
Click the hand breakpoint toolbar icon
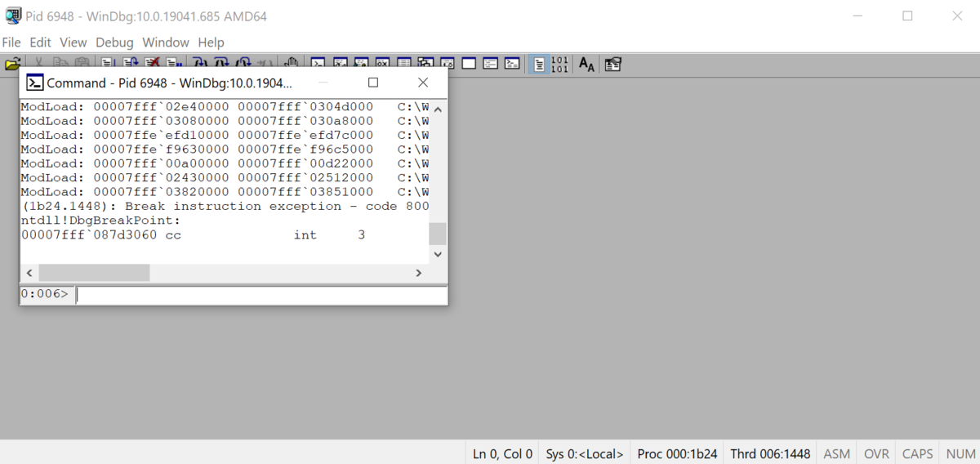tap(291, 63)
